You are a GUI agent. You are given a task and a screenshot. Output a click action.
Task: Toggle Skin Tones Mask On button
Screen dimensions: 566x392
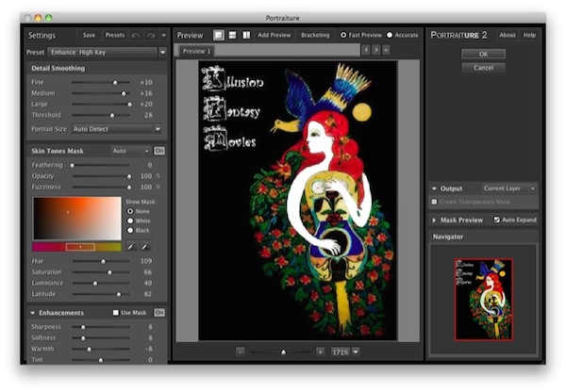tap(159, 151)
